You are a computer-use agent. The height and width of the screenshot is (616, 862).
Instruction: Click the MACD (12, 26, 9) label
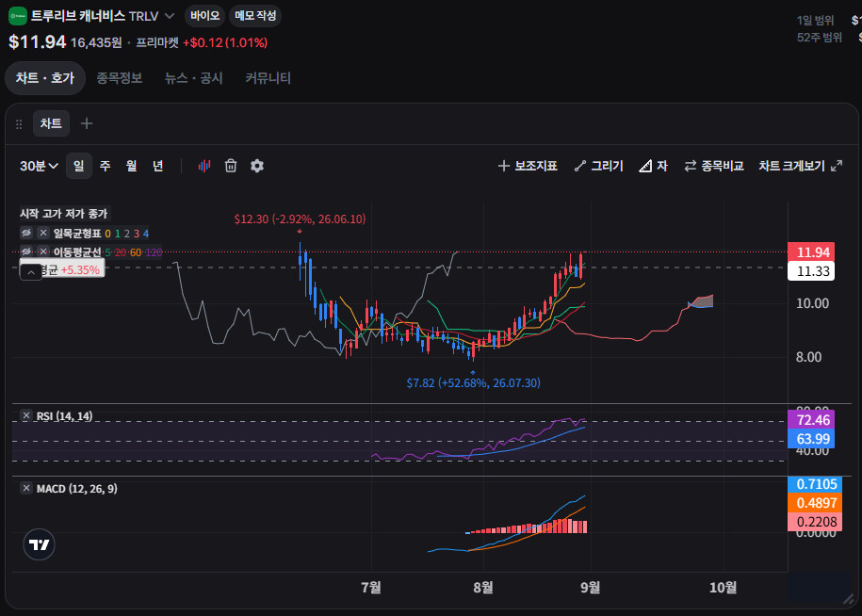click(77, 489)
